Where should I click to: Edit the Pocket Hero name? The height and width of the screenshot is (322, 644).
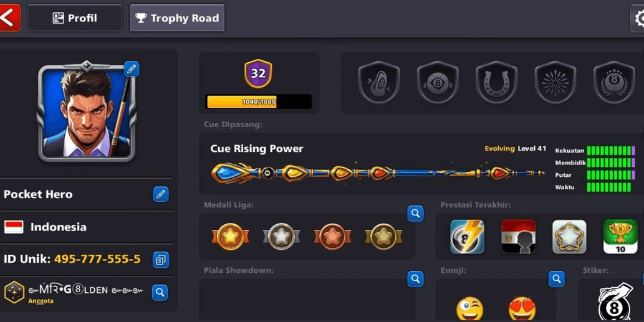(x=161, y=194)
